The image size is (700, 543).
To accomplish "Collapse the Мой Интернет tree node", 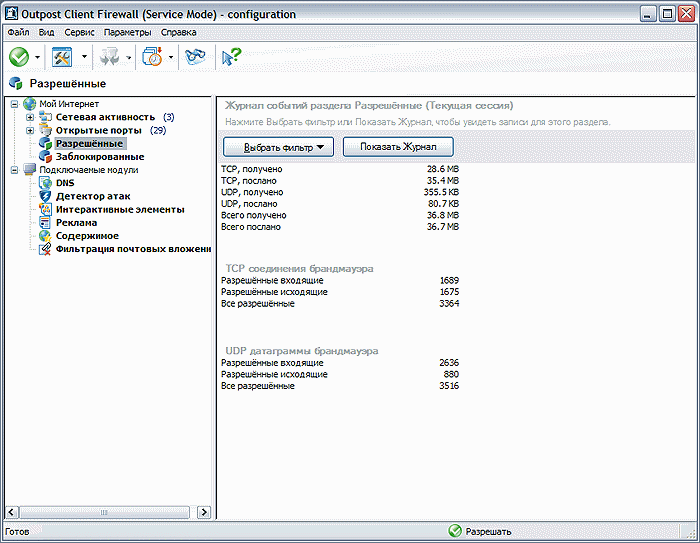I will [15, 104].
